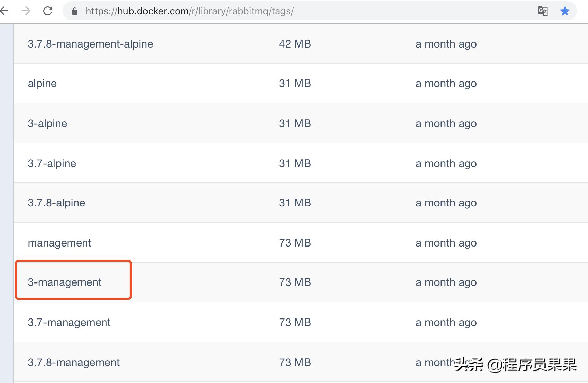Open the Google Translate page icon
The width and height of the screenshot is (588, 383).
click(x=543, y=11)
